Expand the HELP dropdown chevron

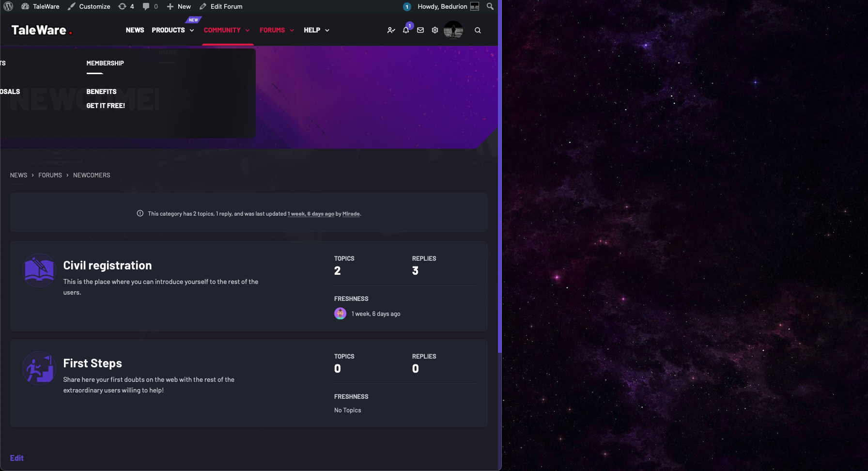[327, 31]
